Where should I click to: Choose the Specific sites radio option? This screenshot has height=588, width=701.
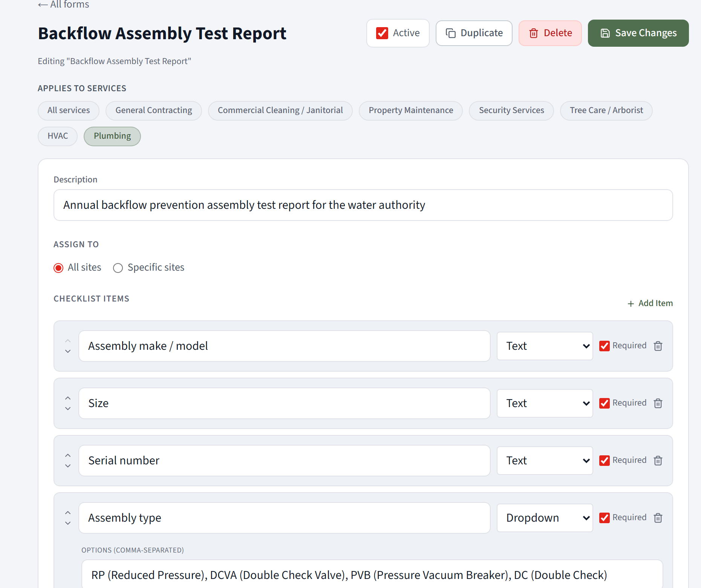click(x=118, y=268)
